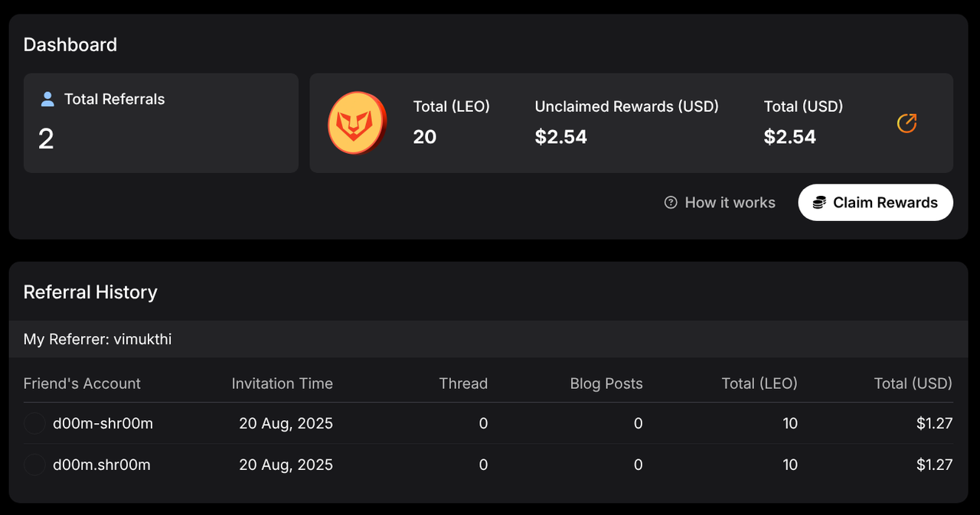Image resolution: width=980 pixels, height=515 pixels.
Task: Click the d00m-shr00m avatar circle
Action: (x=34, y=423)
